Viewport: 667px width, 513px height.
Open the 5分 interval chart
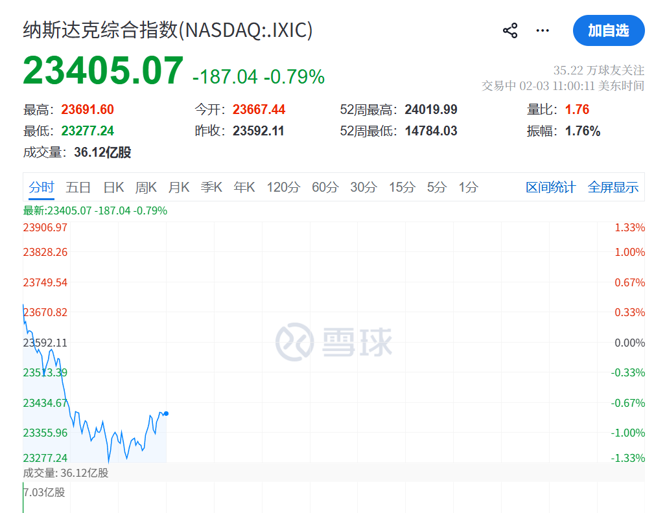(436, 187)
